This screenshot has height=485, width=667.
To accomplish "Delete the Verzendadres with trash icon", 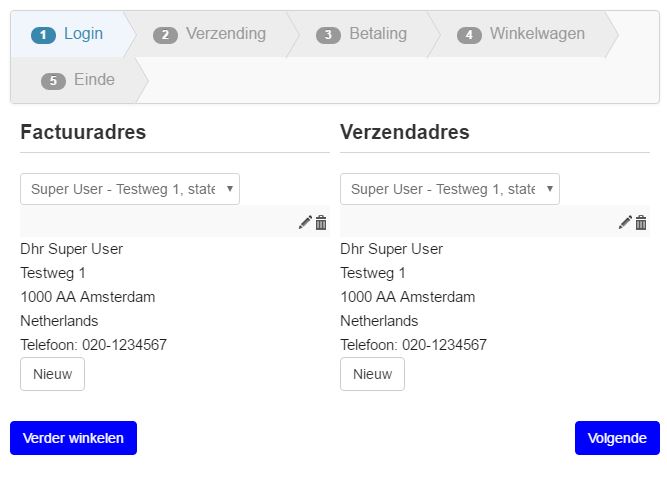I will pyautogui.click(x=641, y=222).
